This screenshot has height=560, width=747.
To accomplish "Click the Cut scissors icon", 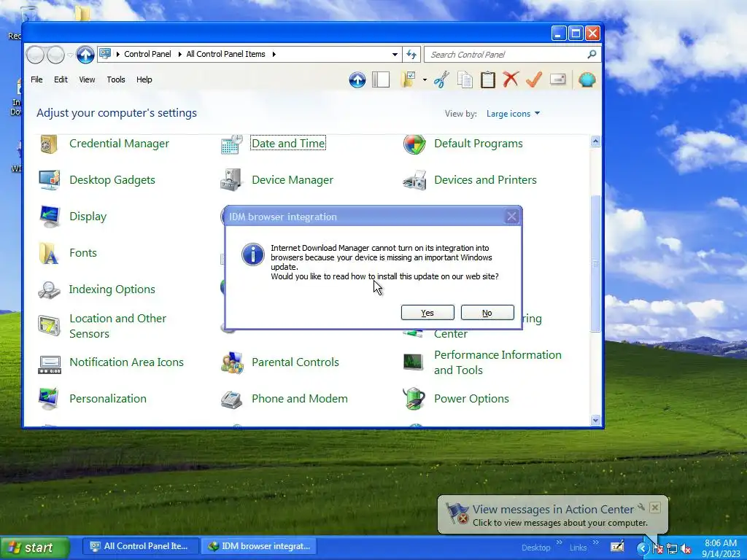I will pos(441,79).
